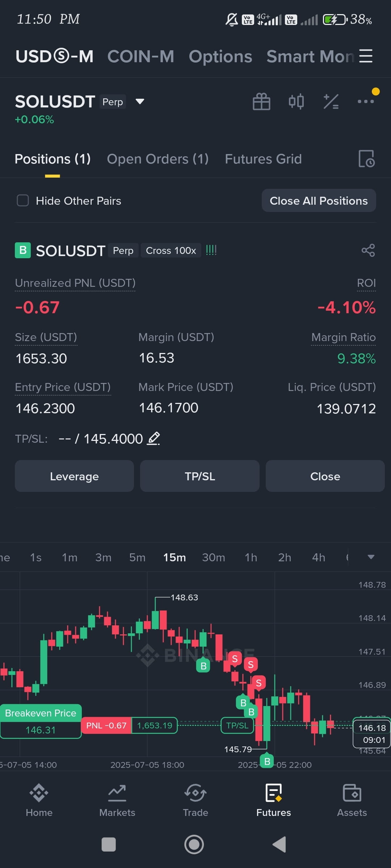The image size is (391, 868).
Task: Select the 1h chart interval
Action: tap(251, 557)
